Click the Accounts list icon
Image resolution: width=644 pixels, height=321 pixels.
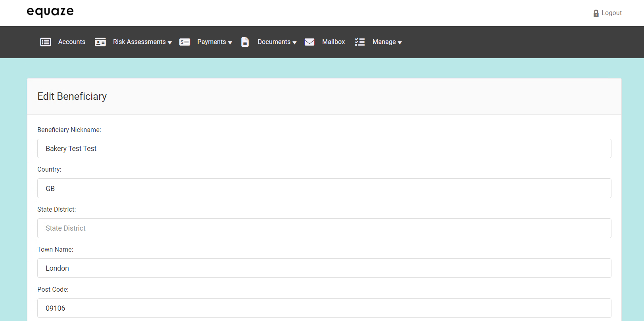pos(46,42)
